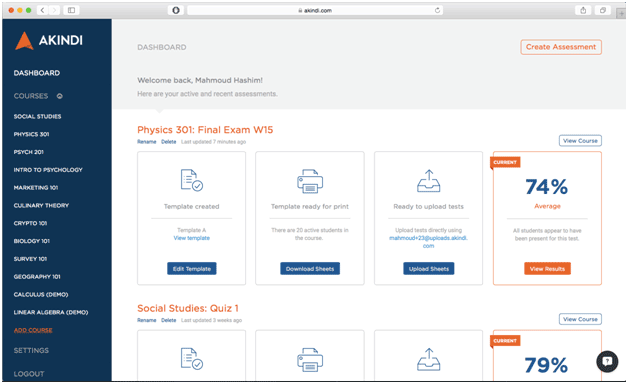Click the Akindi logo in the sidebar

[x=49, y=40]
